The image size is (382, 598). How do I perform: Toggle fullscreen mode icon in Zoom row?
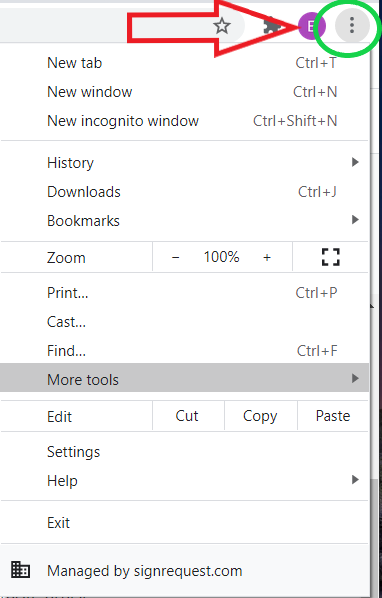[331, 257]
